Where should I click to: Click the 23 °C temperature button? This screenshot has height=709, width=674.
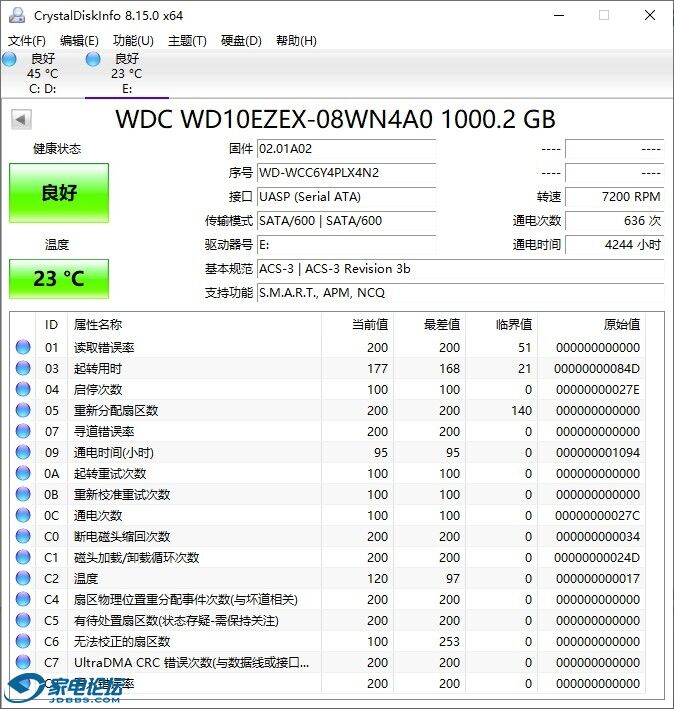[x=59, y=279]
